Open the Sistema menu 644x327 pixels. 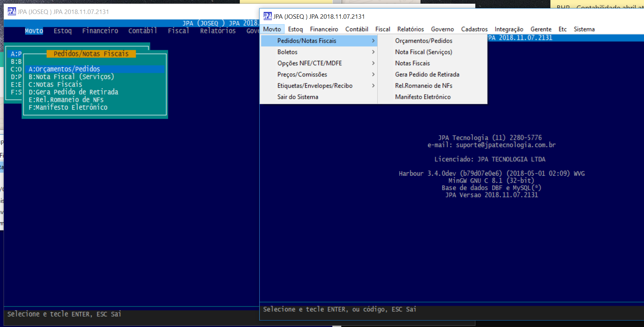point(584,29)
